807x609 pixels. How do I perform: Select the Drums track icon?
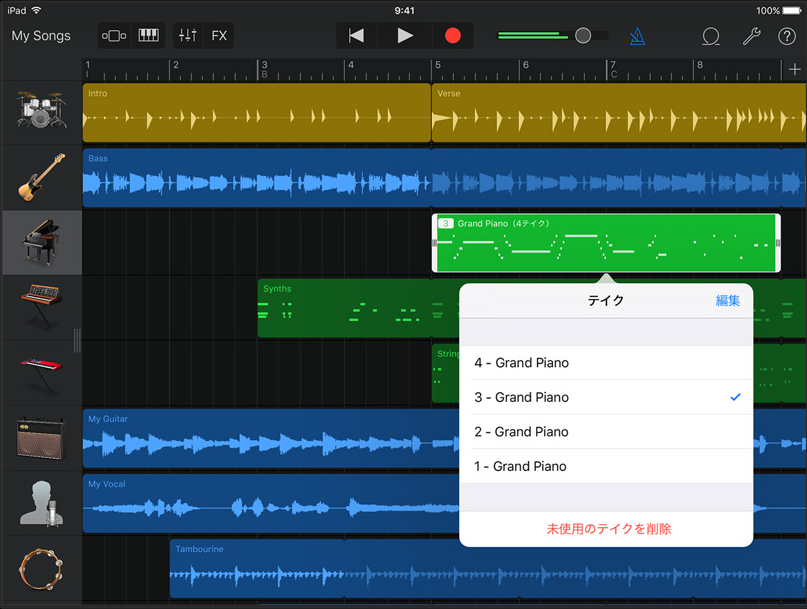pos(42,111)
